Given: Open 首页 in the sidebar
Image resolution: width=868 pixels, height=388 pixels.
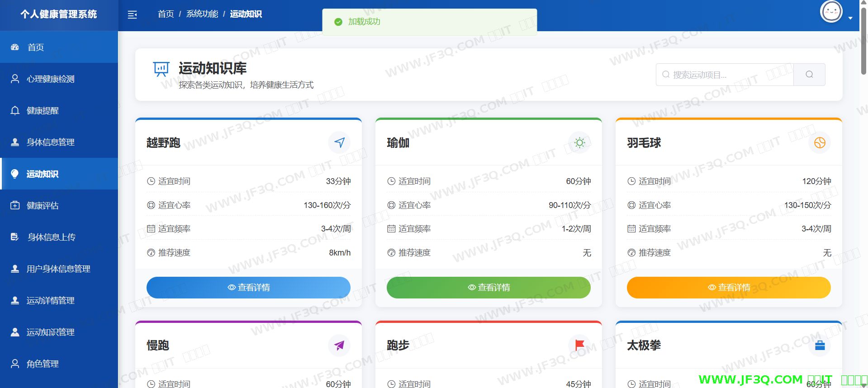Looking at the screenshot, I should point(36,47).
